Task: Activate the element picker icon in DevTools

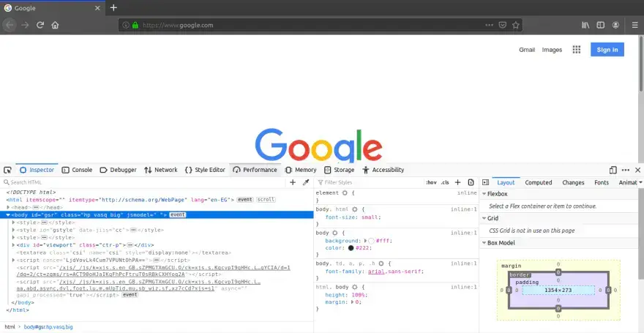Action: click(x=7, y=170)
